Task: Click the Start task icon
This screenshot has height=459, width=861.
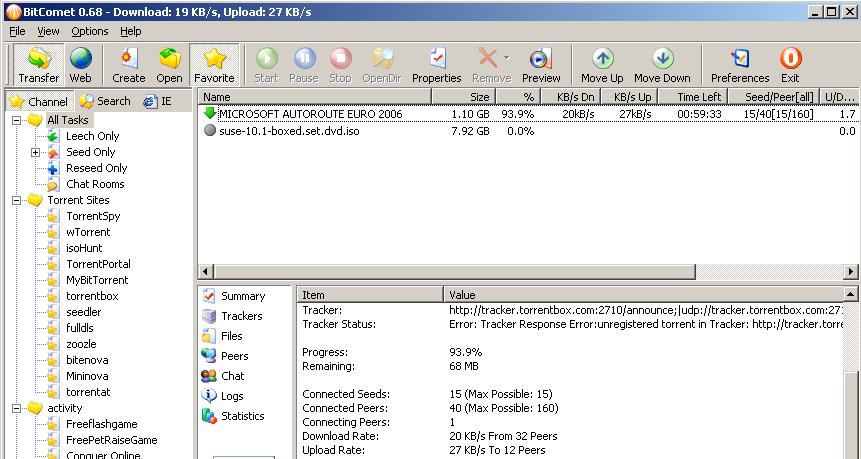Action: click(267, 58)
